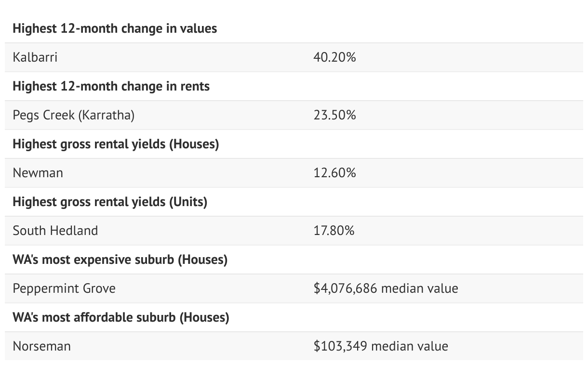
Task: Click the $103,349 dollar figure
Action: [341, 346]
